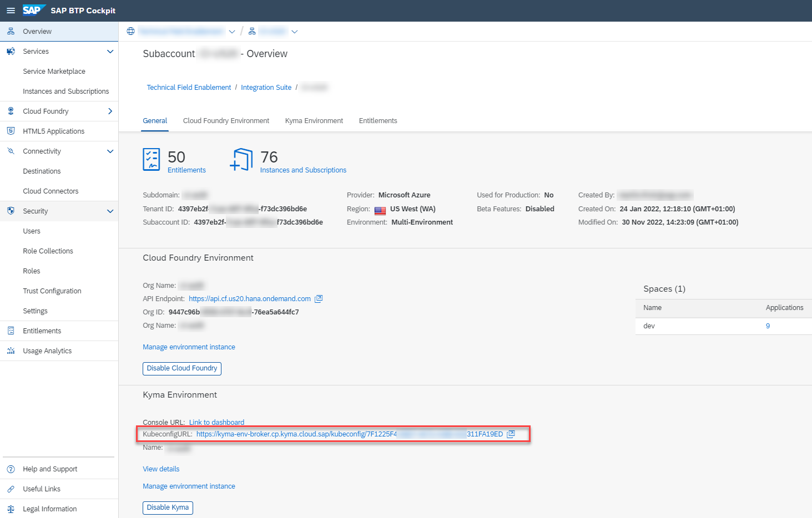
Task: Click the Cloud Foundry sidebar icon
Action: (x=11, y=111)
